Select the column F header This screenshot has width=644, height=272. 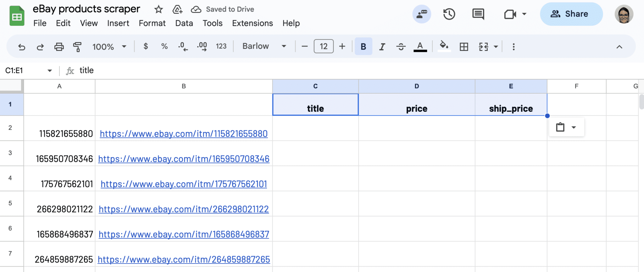tap(576, 86)
